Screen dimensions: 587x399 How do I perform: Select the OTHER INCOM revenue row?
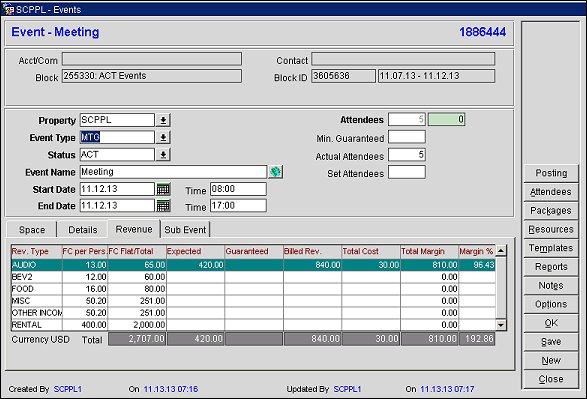(253, 313)
